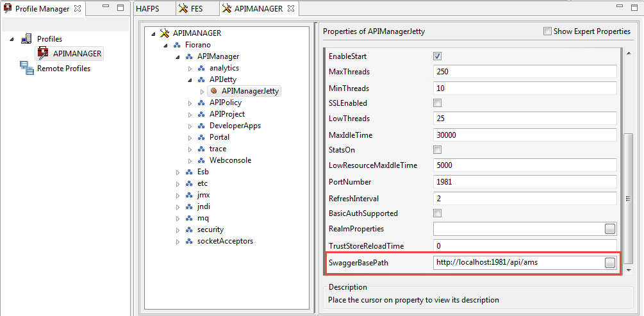This screenshot has height=316, width=644.
Task: Expand the mq node
Action: (x=178, y=219)
